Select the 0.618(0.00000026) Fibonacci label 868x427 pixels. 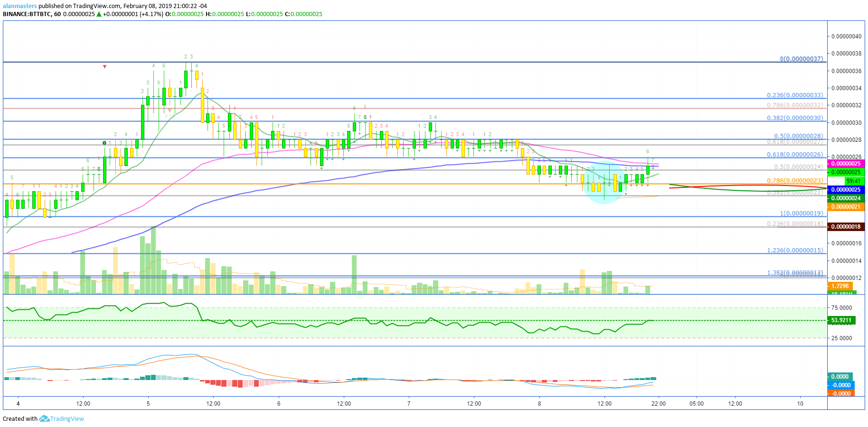click(795, 154)
